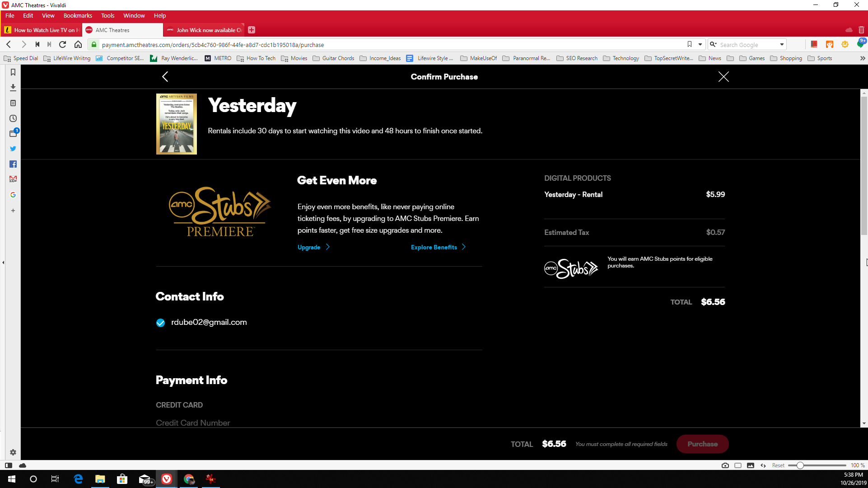Open Vivaldi settings gear
This screenshot has width=868, height=488.
coord(13,452)
